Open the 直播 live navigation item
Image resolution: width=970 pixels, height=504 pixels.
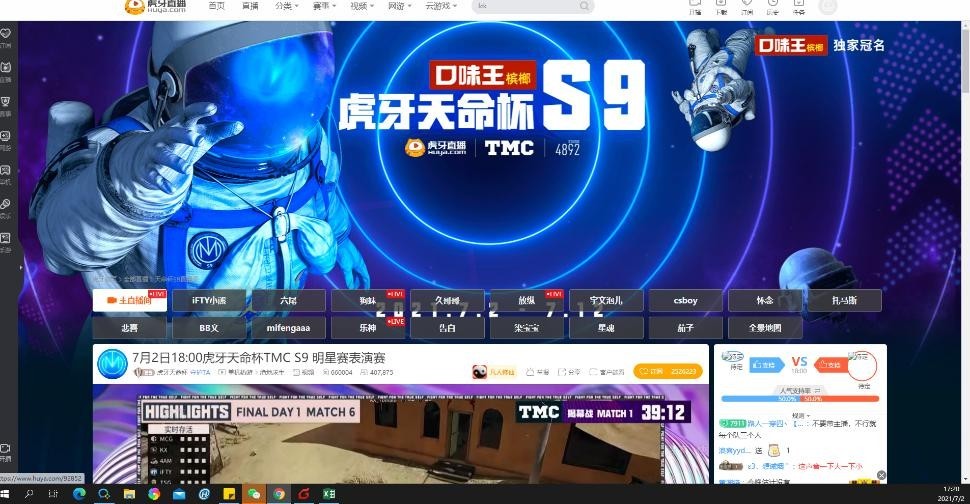(x=250, y=6)
